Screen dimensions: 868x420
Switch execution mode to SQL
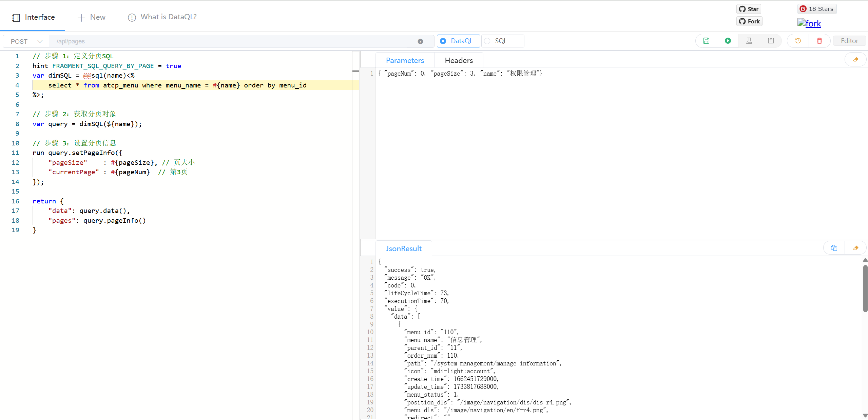(502, 41)
